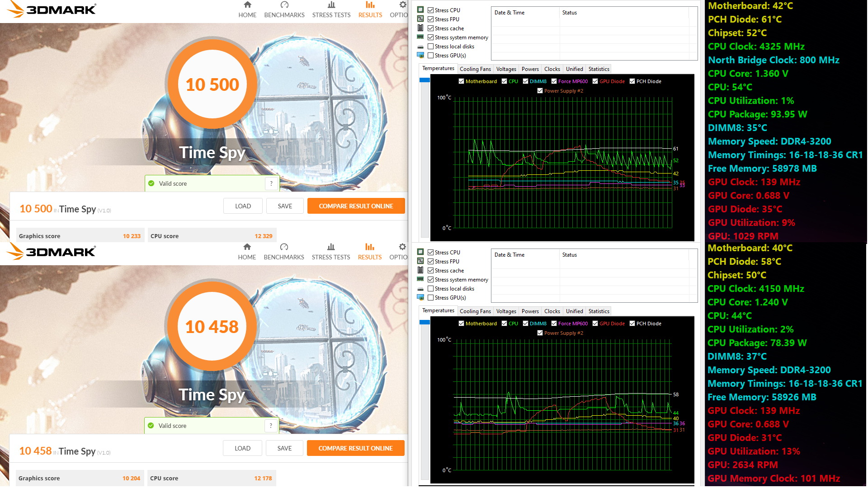Open the Powers tab in bottom HWMonitor
This screenshot has width=868, height=488.
(x=529, y=310)
